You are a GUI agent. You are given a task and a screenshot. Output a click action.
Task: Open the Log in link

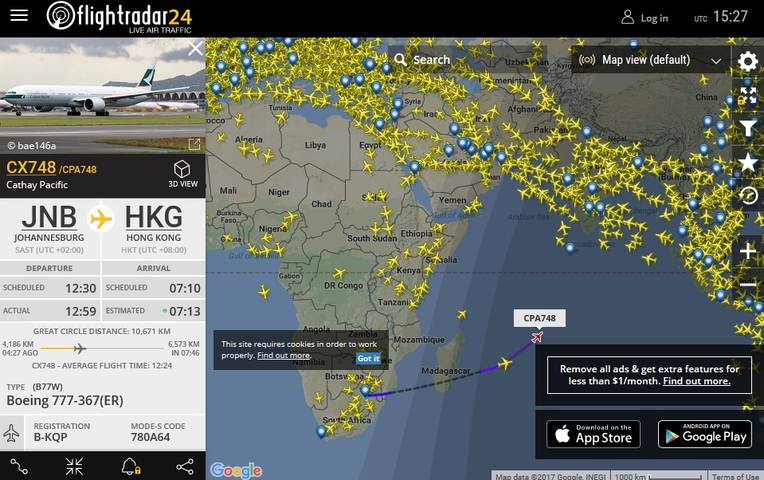point(645,18)
